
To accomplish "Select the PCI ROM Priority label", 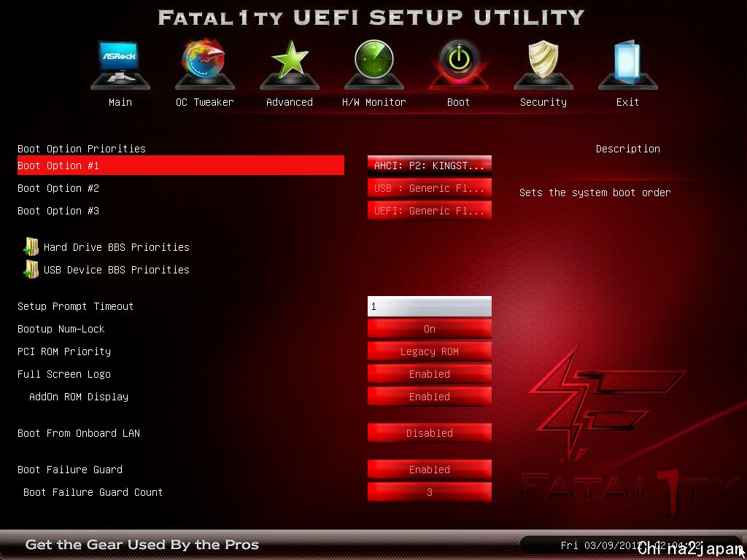I will coord(64,351).
